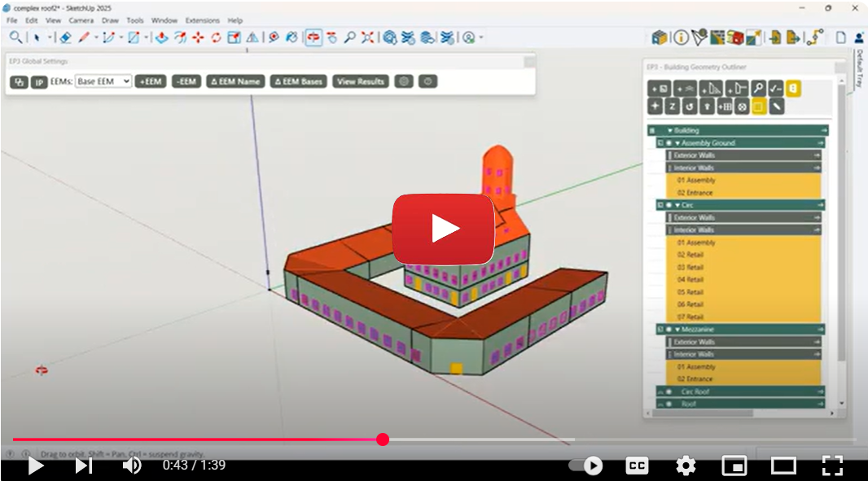Toggle visibility dot for Circ group
The image size is (868, 481).
coord(669,205)
